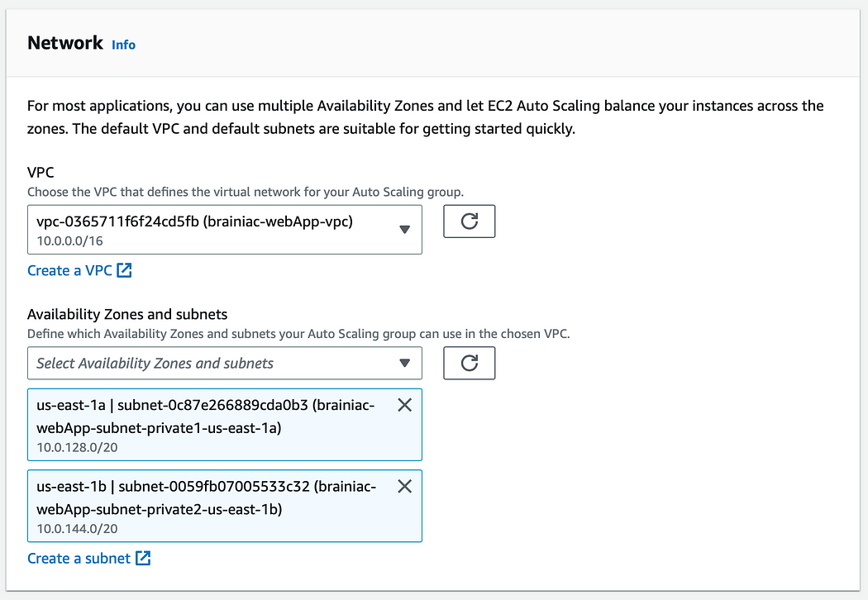This screenshot has height=600, width=868.
Task: Remove the us-east-1b subnet selection
Action: (405, 487)
